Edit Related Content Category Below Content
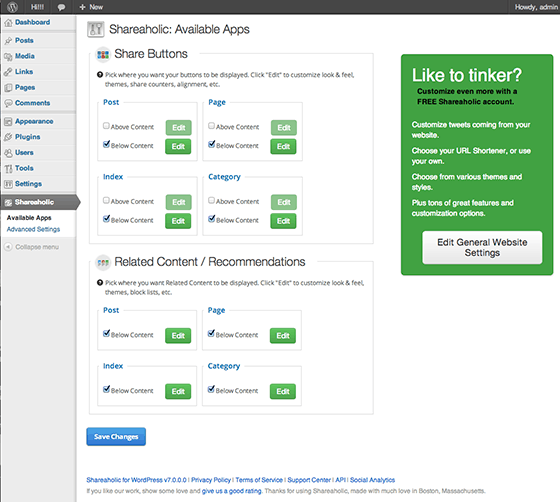The width and height of the screenshot is (560, 502). pyautogui.click(x=283, y=391)
